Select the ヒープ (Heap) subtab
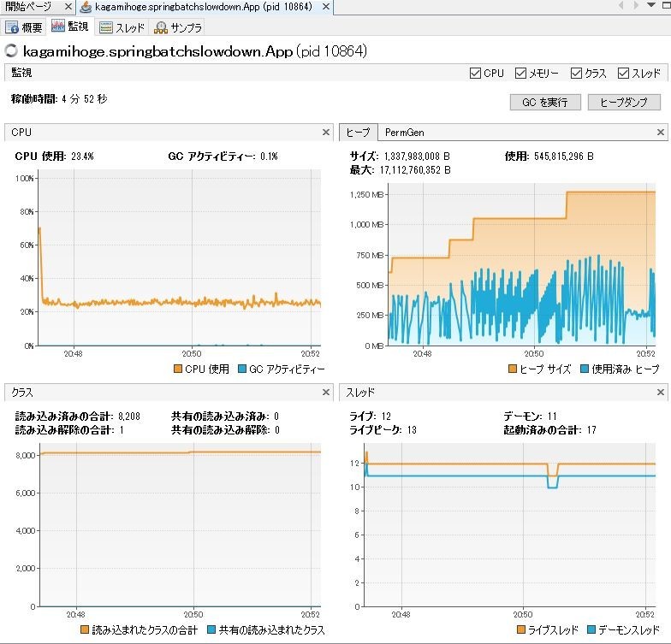Screen dimensions: 671x644 click(358, 132)
